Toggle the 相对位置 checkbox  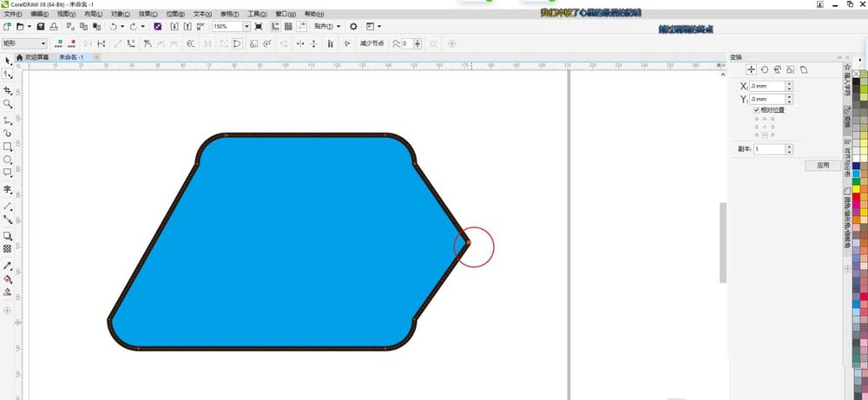coord(757,110)
